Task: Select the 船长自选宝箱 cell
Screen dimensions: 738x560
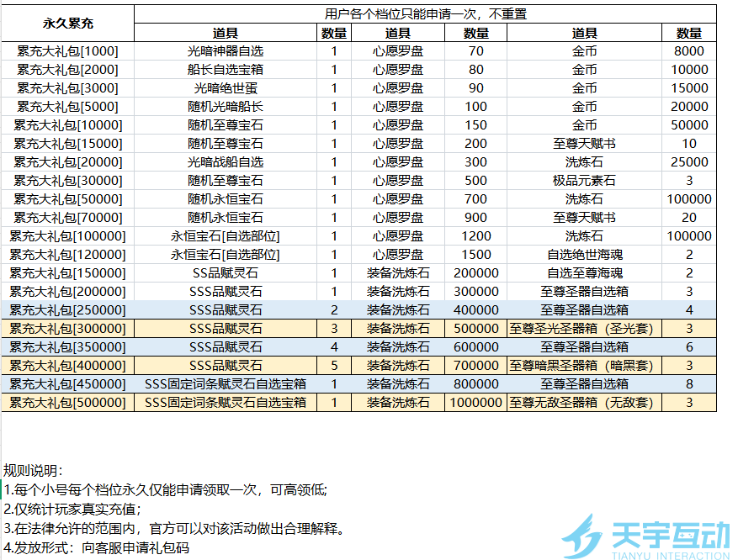Action: [x=226, y=70]
